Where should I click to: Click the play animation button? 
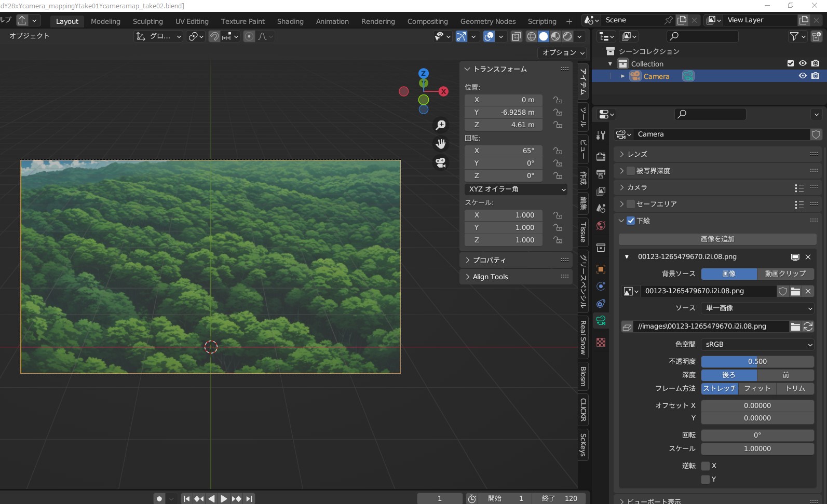point(224,498)
